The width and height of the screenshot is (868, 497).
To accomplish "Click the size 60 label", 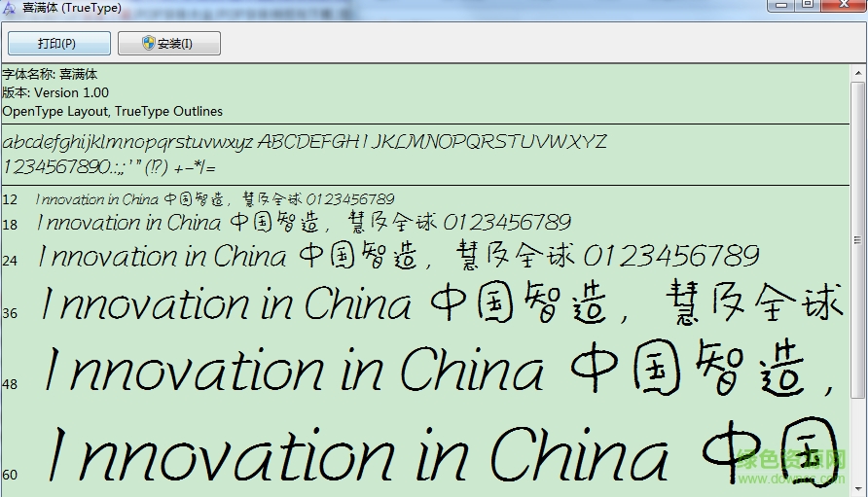I will point(10,475).
